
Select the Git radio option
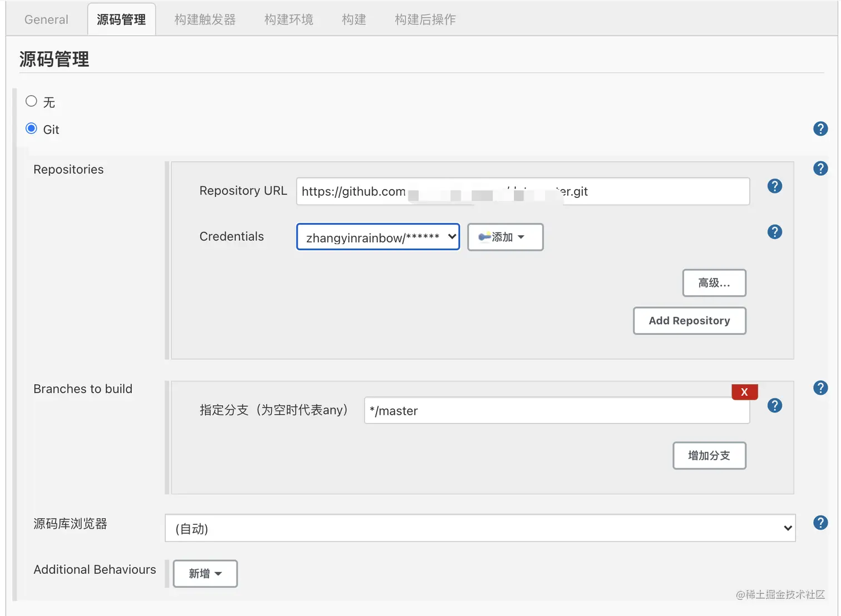tap(31, 129)
